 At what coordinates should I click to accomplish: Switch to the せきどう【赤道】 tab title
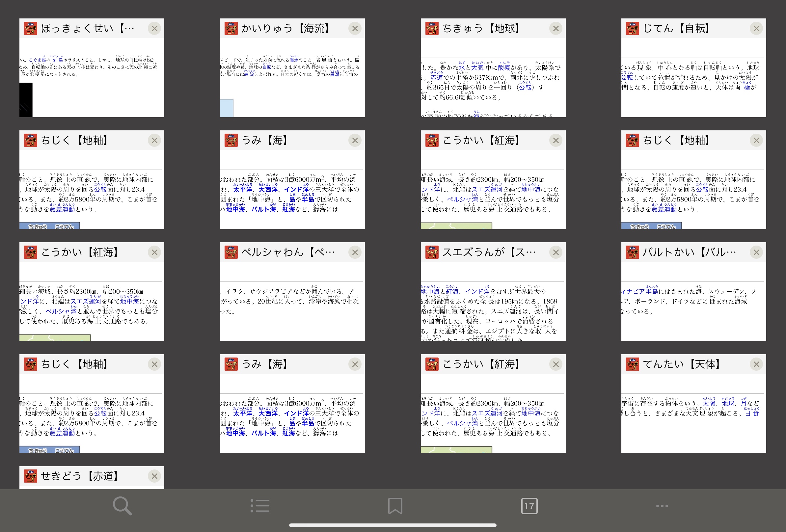click(80, 476)
